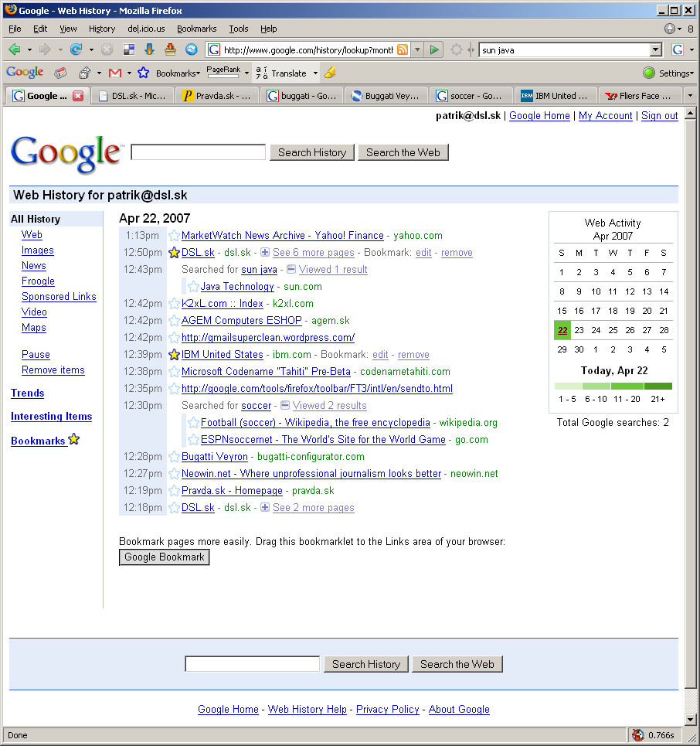Star the AGEM Computers ESHOP entry
The width and height of the screenshot is (700, 746).
pos(174,321)
